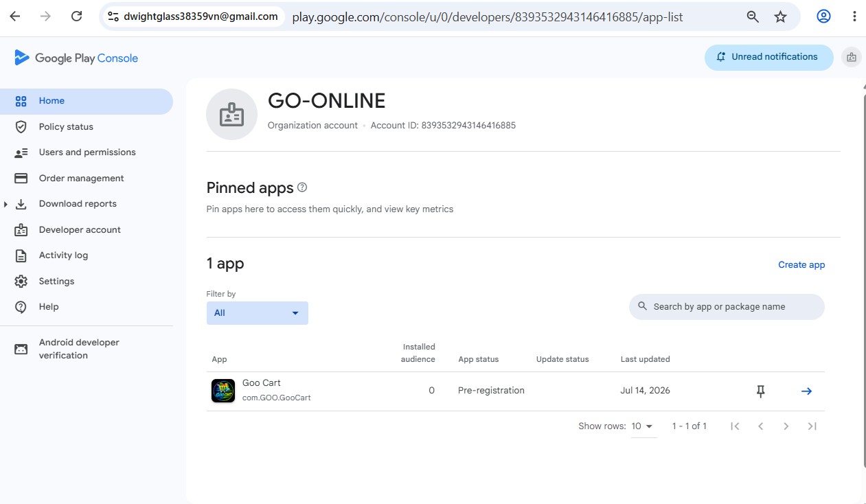Click the browser forward arrow
The width and height of the screenshot is (866, 504).
click(x=46, y=16)
